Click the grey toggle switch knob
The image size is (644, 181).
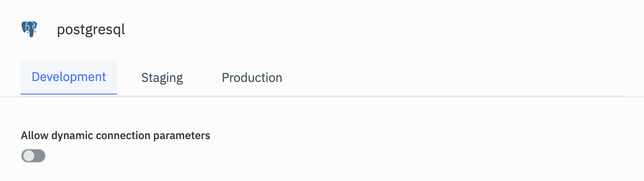click(x=29, y=156)
